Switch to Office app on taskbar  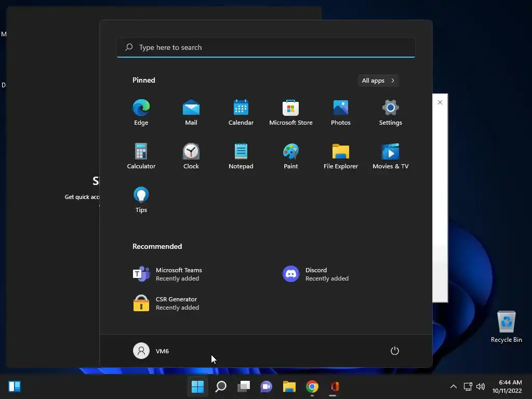[335, 386]
